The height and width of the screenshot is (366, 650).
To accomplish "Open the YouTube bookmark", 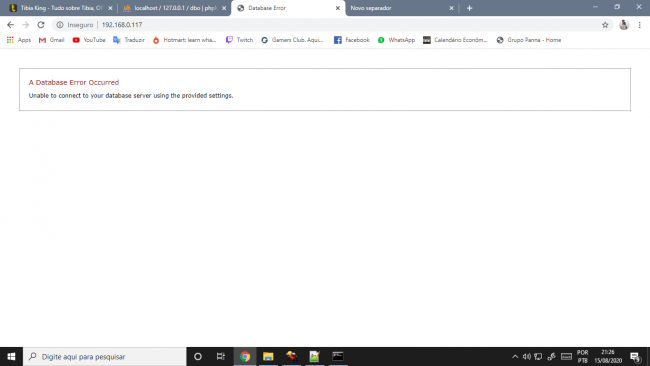I will (x=89, y=40).
